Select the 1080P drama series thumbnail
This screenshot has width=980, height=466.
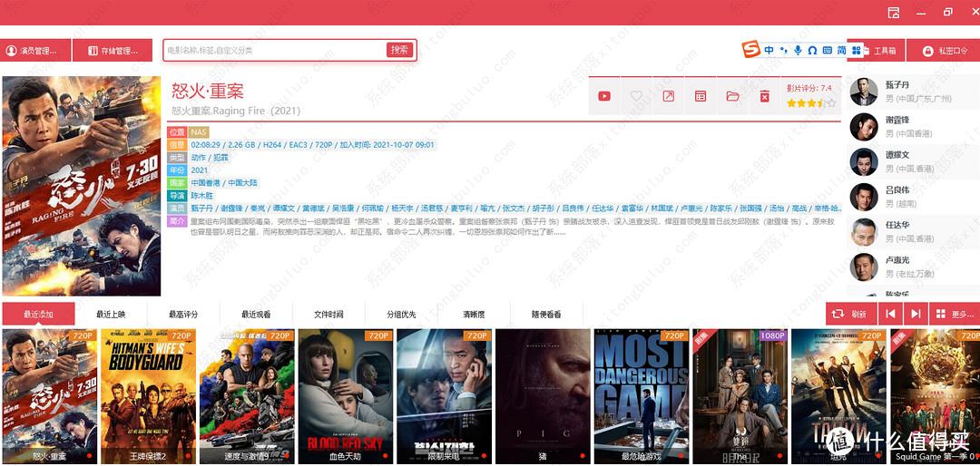tap(740, 397)
